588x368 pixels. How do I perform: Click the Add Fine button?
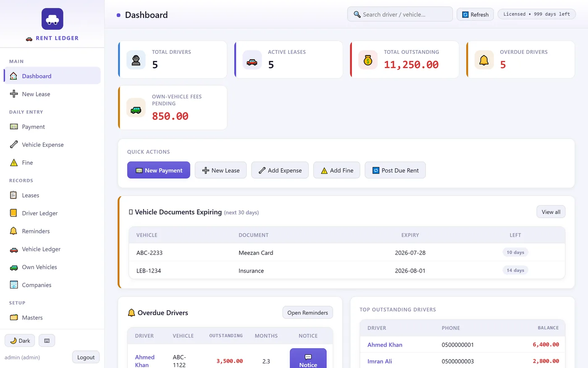tap(337, 170)
